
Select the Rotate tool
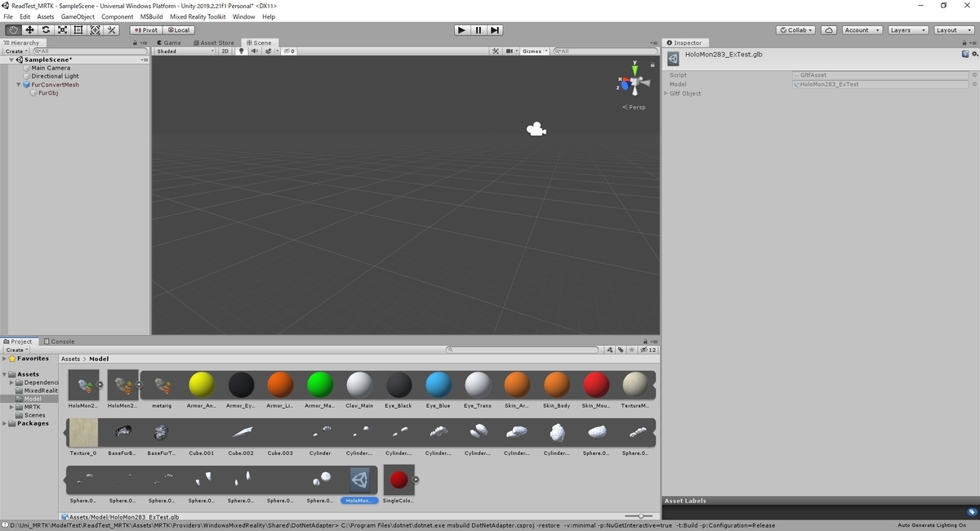(46, 30)
